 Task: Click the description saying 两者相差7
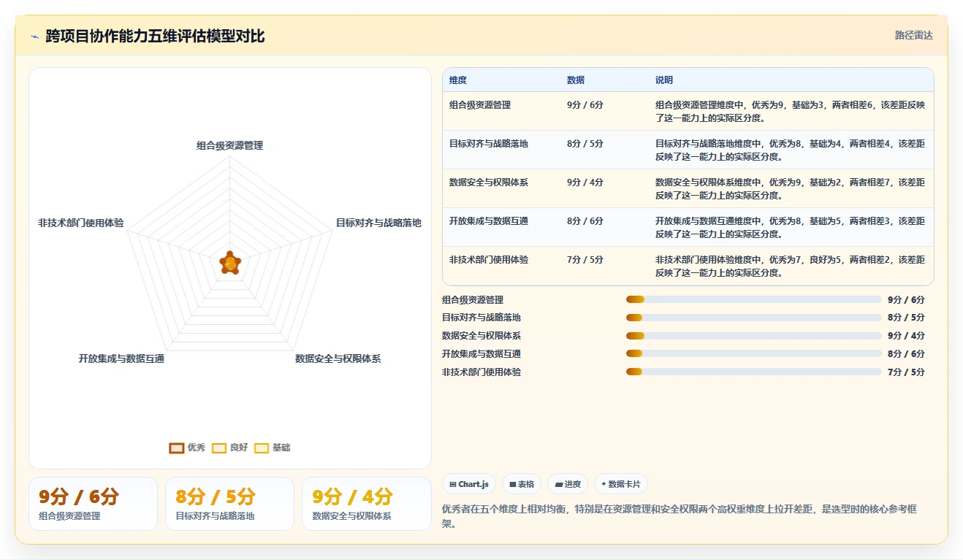coord(790,188)
